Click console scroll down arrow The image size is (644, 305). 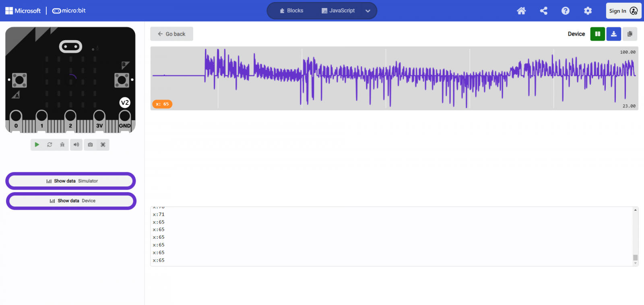[x=635, y=264]
